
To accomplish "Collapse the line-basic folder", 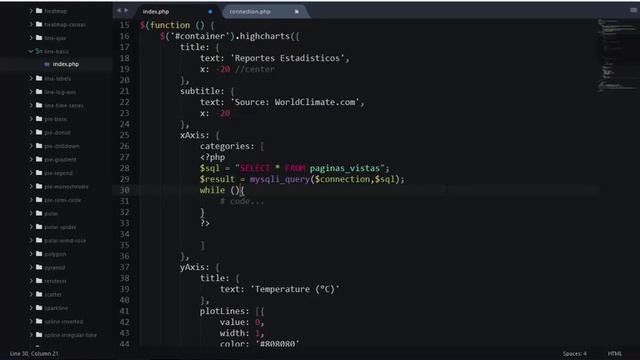I will click(31, 51).
